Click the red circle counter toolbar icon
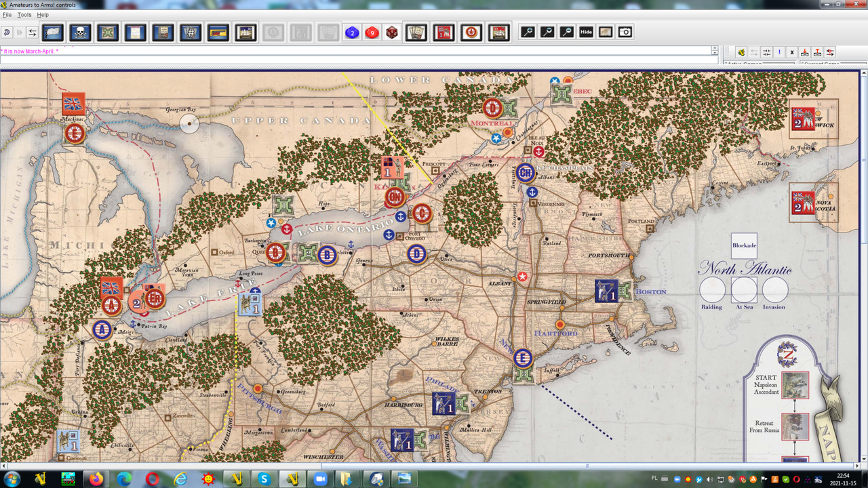Screen dimensions: 868x488 tap(471, 32)
